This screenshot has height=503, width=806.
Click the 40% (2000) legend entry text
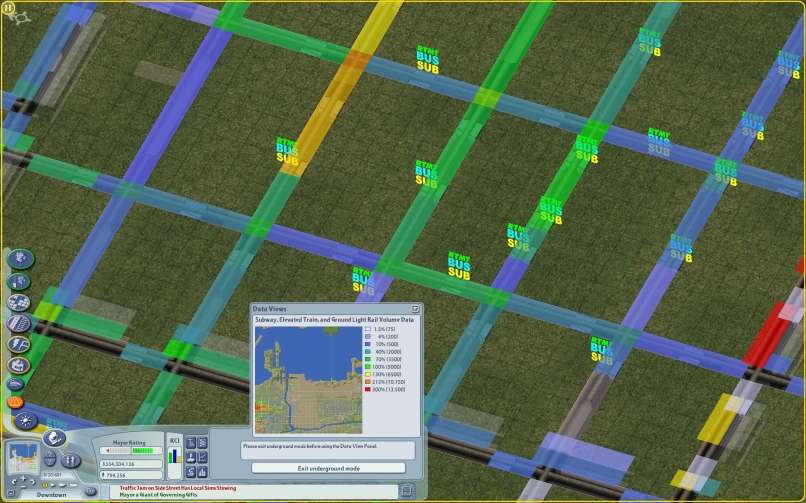pos(388,352)
